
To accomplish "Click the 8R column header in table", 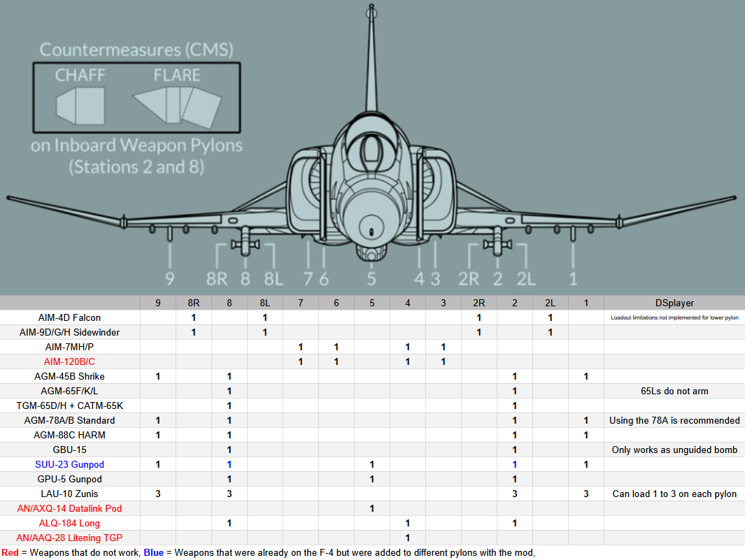I will coord(193,303).
